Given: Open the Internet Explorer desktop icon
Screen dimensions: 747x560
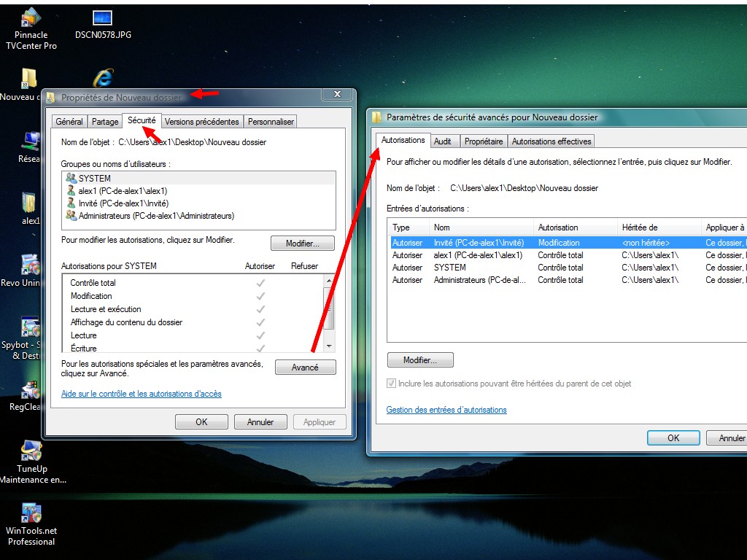Looking at the screenshot, I should 103,78.
